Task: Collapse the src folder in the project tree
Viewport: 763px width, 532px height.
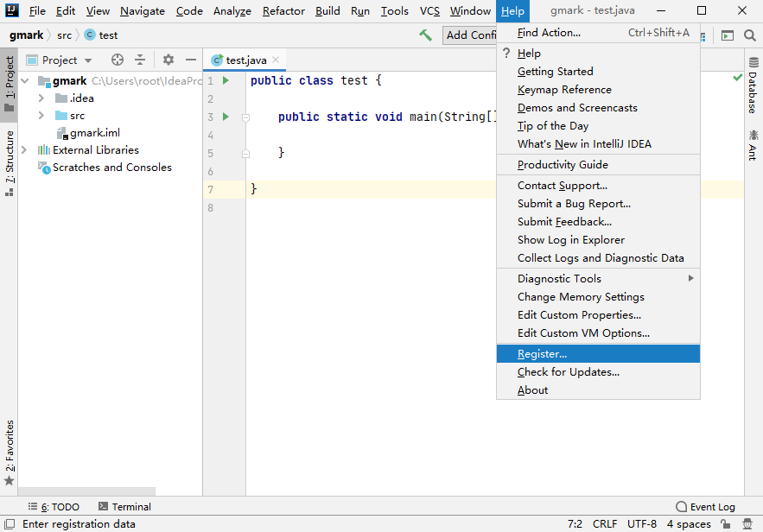Action: point(41,115)
